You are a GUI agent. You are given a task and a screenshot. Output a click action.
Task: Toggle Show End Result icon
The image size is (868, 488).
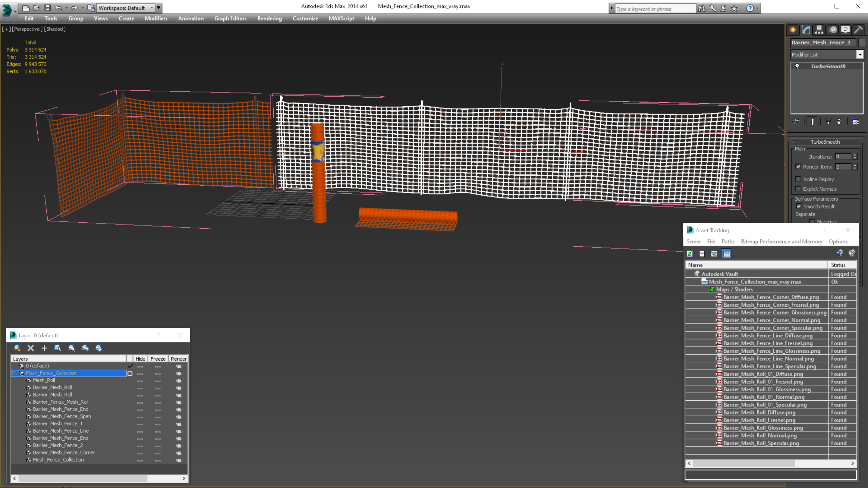pos(813,121)
